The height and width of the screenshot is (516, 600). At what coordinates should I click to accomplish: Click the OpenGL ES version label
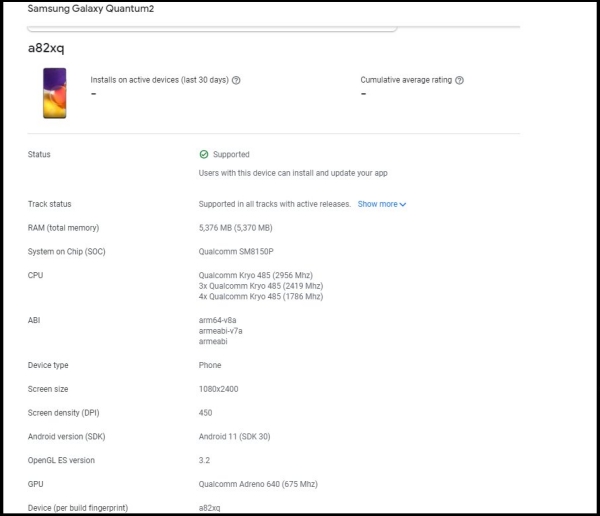coord(61,460)
